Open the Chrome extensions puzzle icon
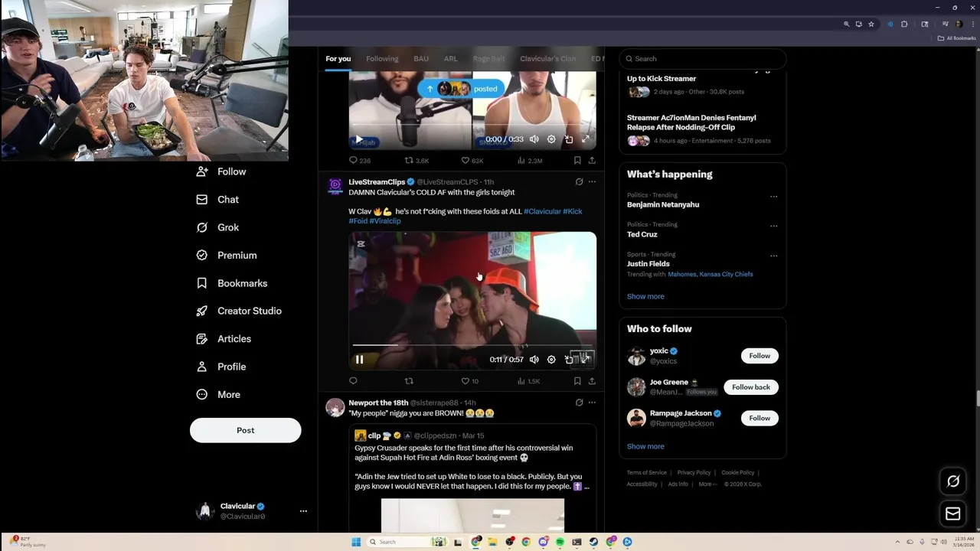This screenshot has width=980, height=551. click(x=904, y=24)
